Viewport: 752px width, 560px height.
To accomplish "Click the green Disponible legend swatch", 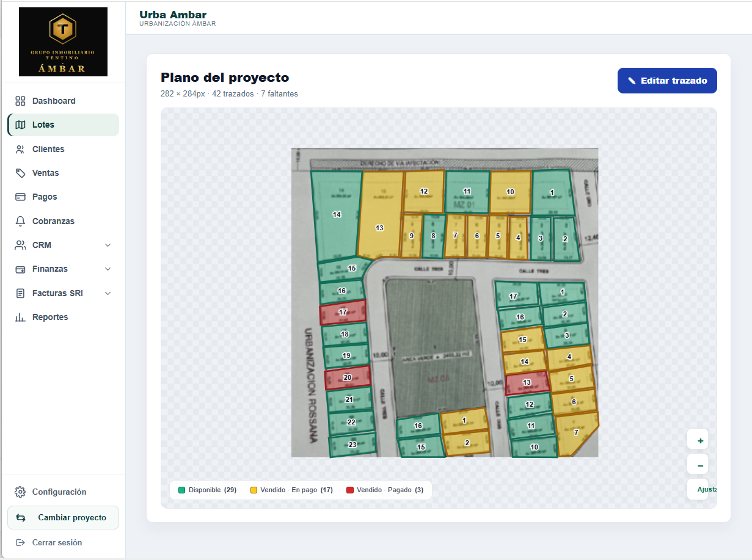I will pyautogui.click(x=181, y=490).
